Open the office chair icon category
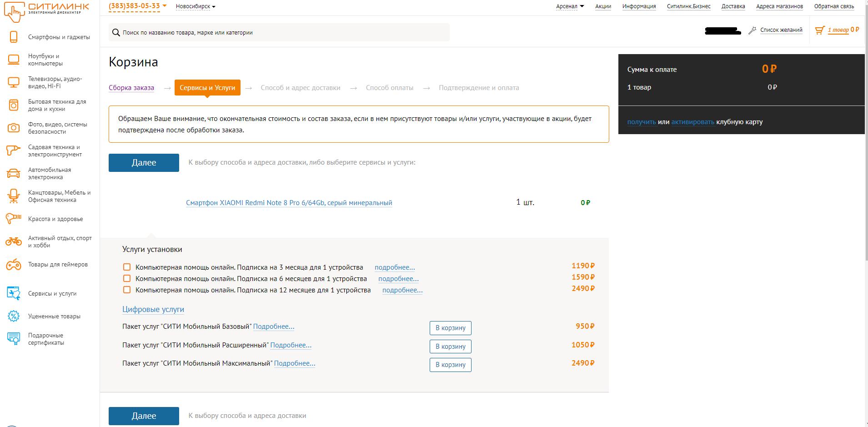This screenshot has width=868, height=427. click(x=14, y=196)
